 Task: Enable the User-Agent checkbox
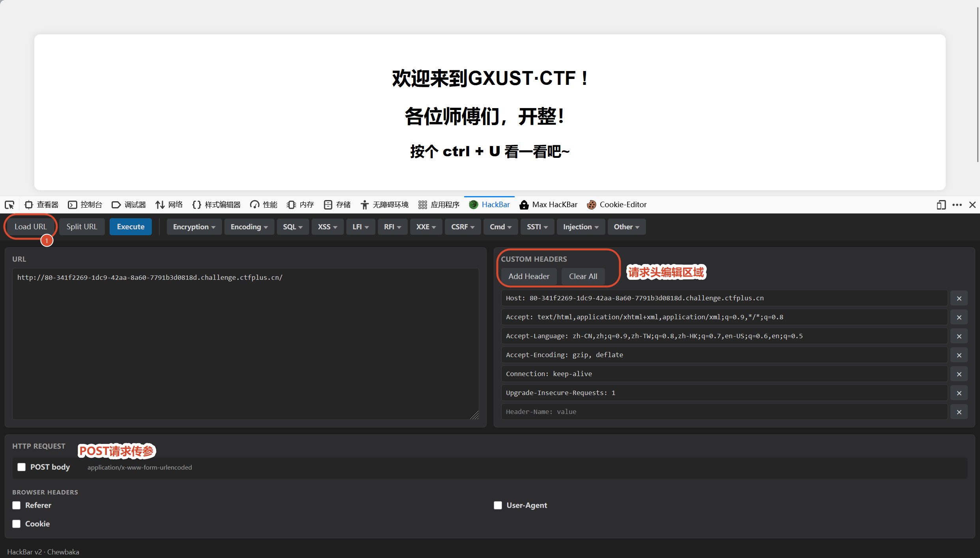(x=498, y=505)
